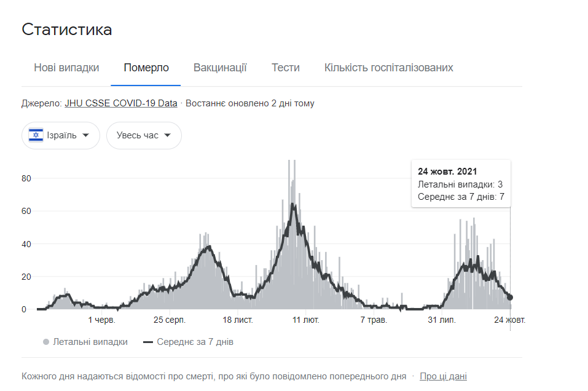Open the Кількість госпіталізованих tab

(388, 68)
